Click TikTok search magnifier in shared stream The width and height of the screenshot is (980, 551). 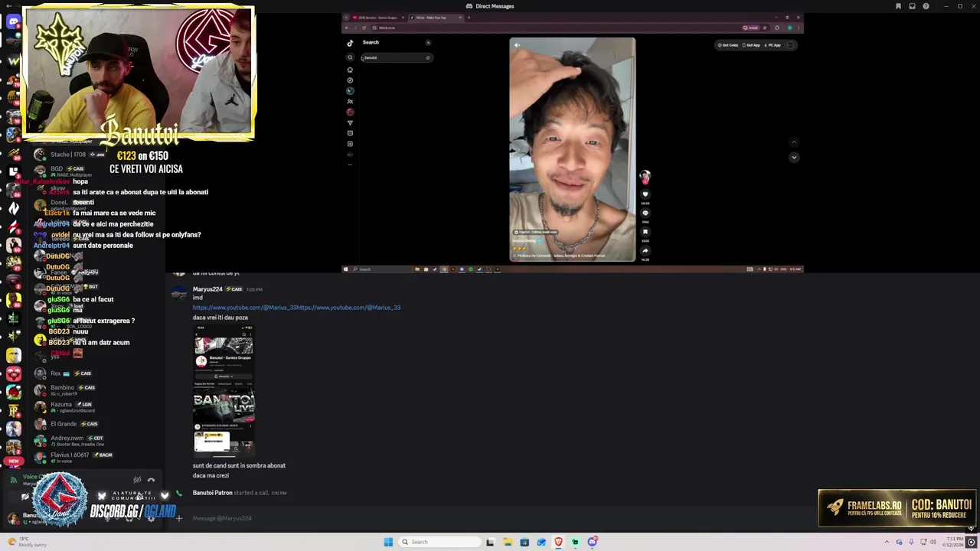[350, 57]
